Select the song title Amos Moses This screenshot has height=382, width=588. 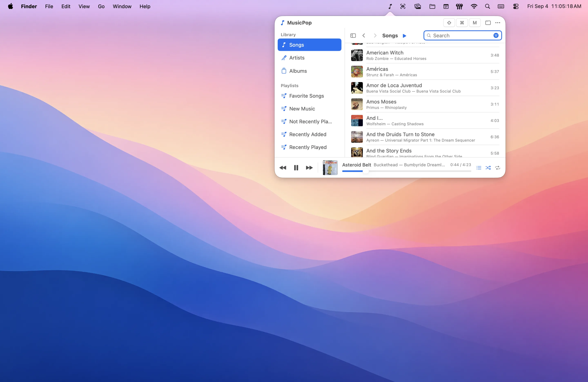pyautogui.click(x=381, y=101)
